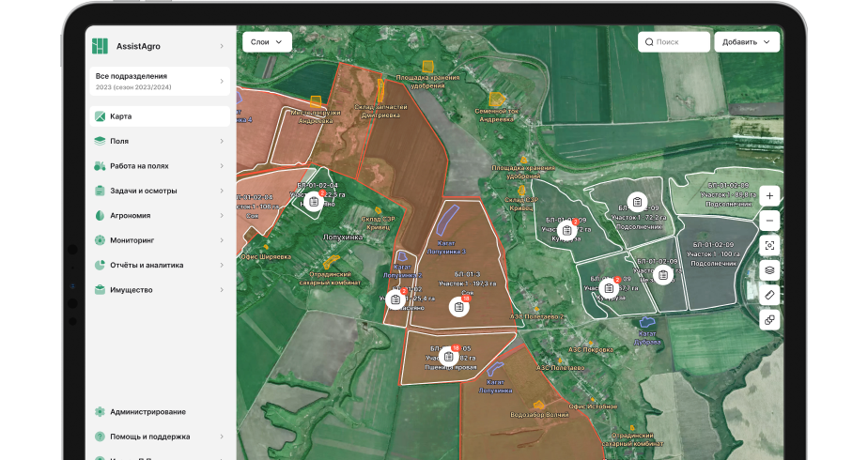Open Помощь и поддержка link
This screenshot has height=460, width=868.
(x=149, y=437)
